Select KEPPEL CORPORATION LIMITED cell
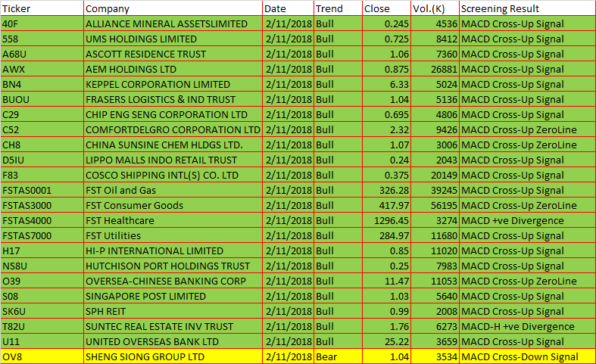The image size is (596, 364). [x=173, y=84]
